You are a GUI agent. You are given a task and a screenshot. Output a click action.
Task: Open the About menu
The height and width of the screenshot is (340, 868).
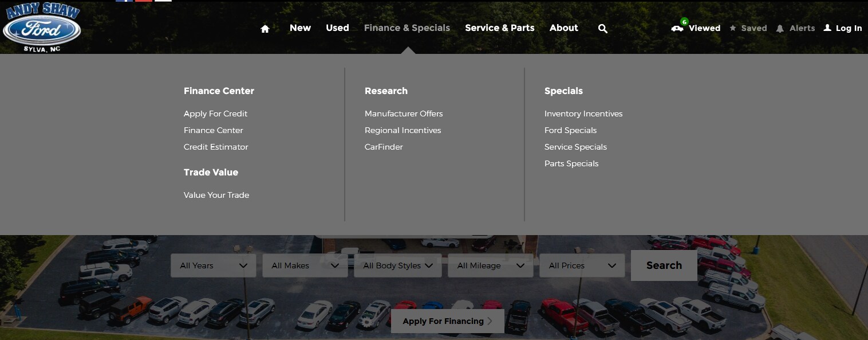tap(564, 28)
